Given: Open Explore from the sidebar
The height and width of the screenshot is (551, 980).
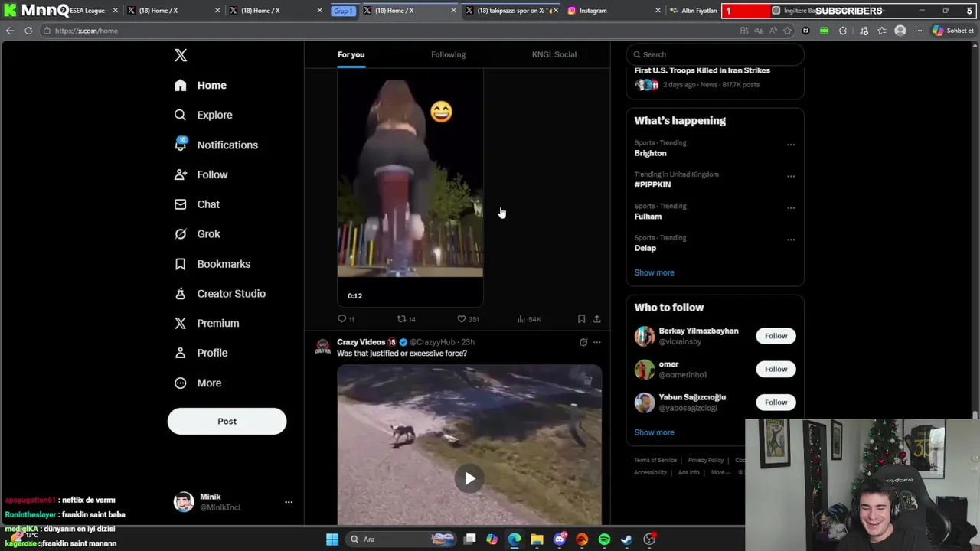Looking at the screenshot, I should click(204, 115).
